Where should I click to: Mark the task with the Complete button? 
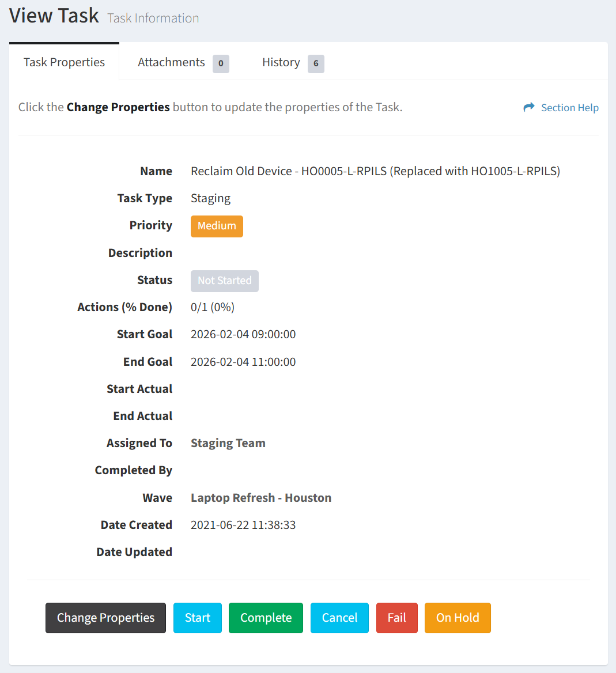point(266,618)
